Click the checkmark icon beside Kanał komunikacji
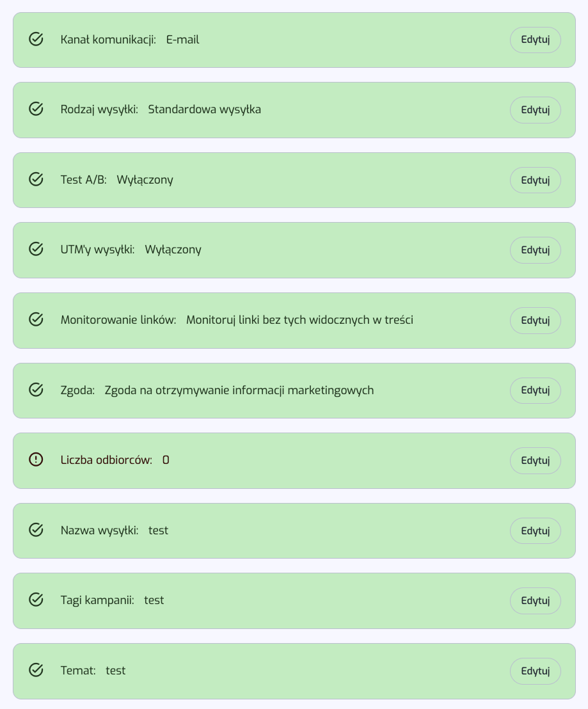 pyautogui.click(x=36, y=39)
